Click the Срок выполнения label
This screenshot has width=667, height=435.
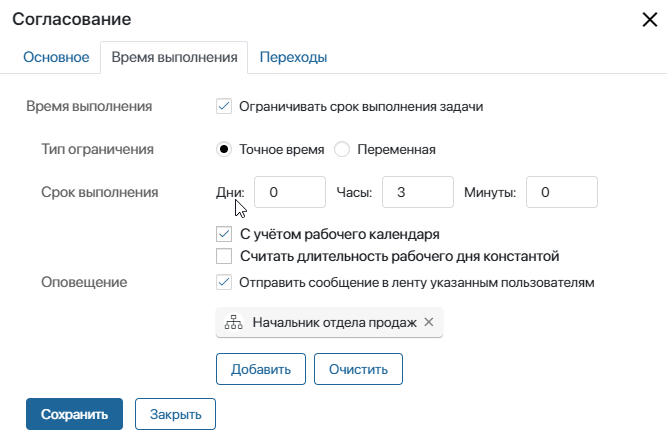(100, 192)
